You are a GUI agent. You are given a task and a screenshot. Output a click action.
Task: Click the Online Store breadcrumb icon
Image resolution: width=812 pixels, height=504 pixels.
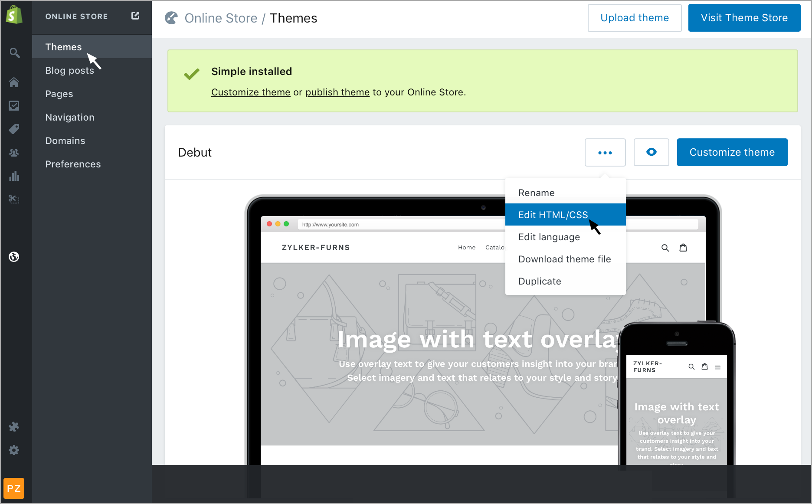[171, 18]
